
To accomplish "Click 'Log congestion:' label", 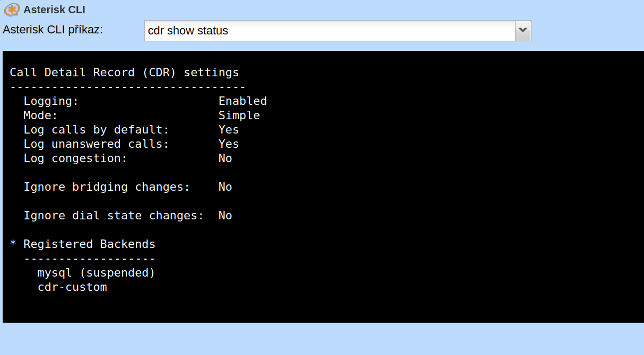I will click(76, 158).
